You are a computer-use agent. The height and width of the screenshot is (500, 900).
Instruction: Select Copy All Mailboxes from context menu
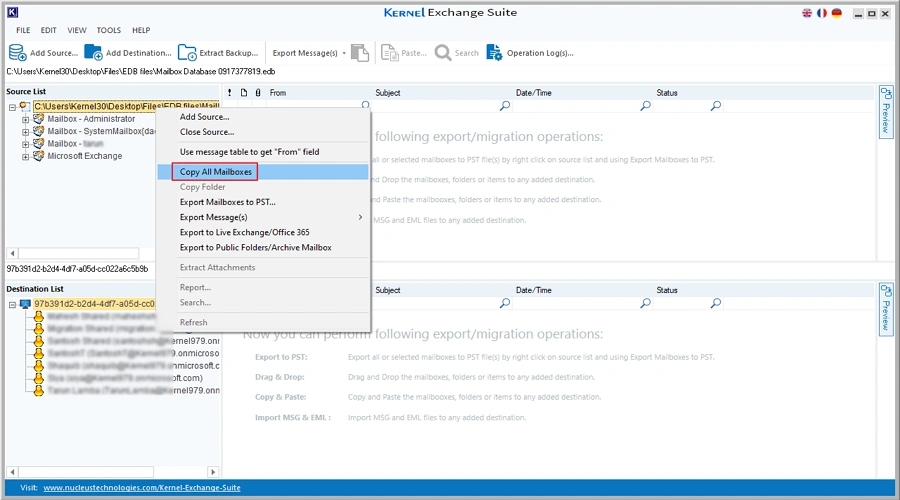click(215, 172)
